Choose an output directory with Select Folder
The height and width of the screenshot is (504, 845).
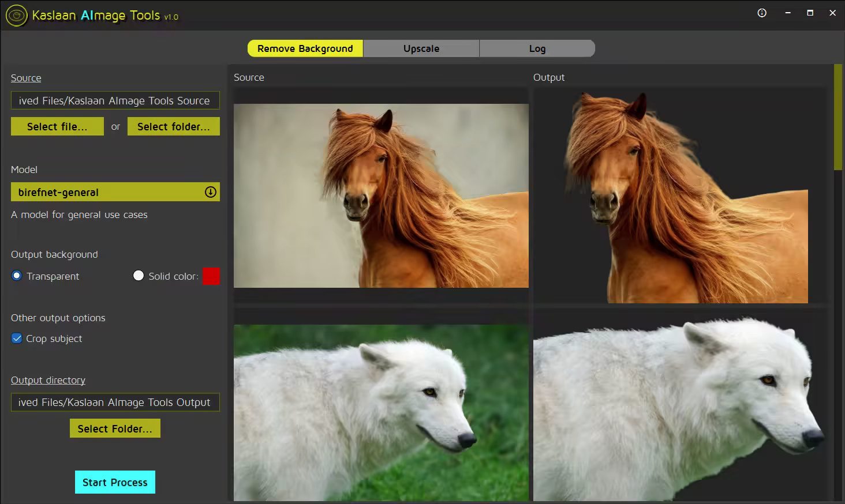115,428
